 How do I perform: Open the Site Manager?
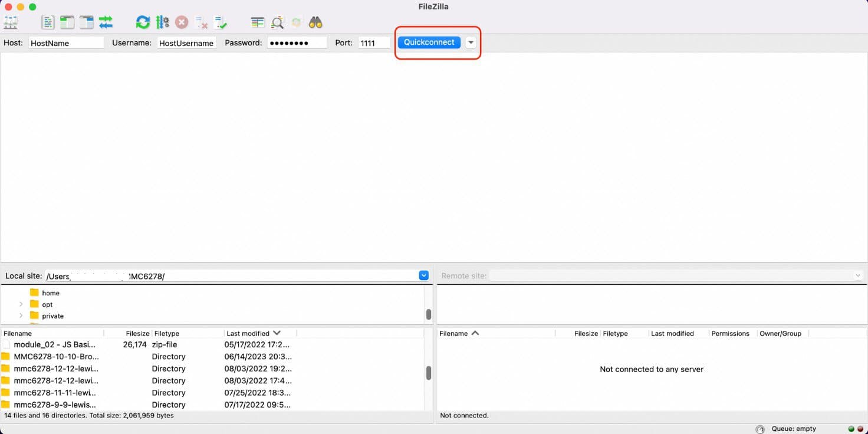click(x=11, y=23)
